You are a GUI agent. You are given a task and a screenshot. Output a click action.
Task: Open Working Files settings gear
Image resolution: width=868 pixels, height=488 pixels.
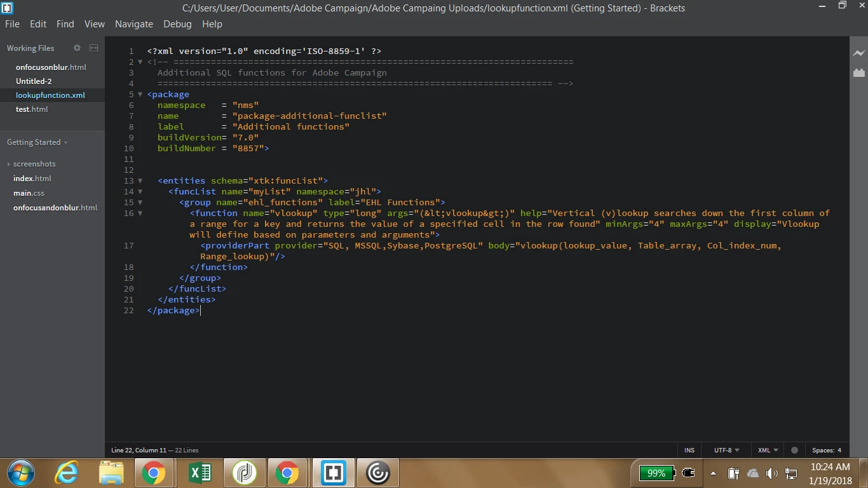78,48
